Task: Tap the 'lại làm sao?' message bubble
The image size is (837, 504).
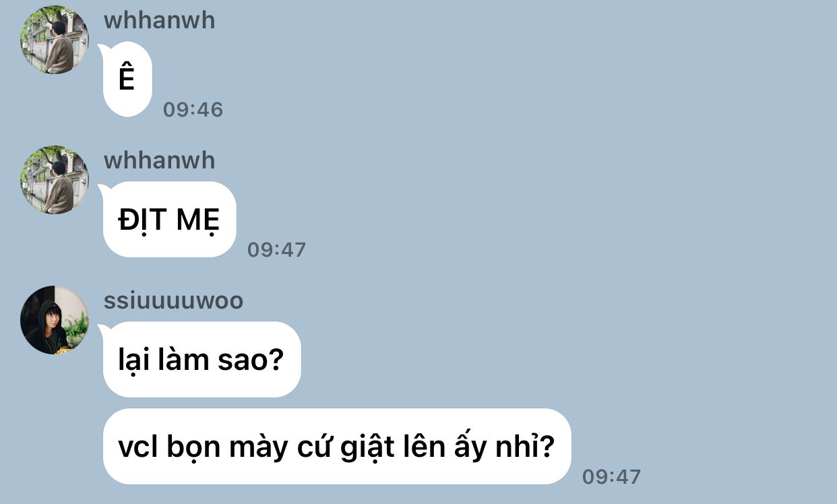Action: (x=201, y=360)
